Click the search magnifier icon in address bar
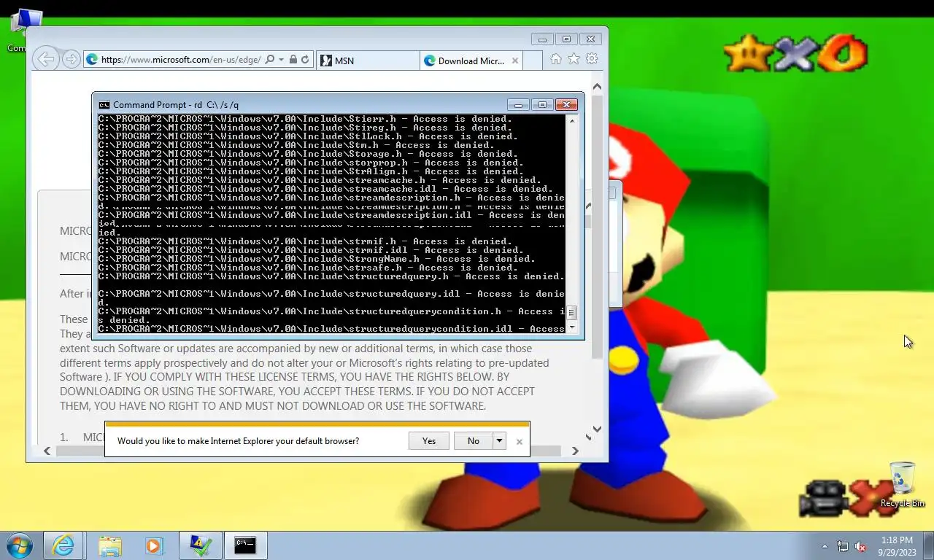 pos(269,60)
